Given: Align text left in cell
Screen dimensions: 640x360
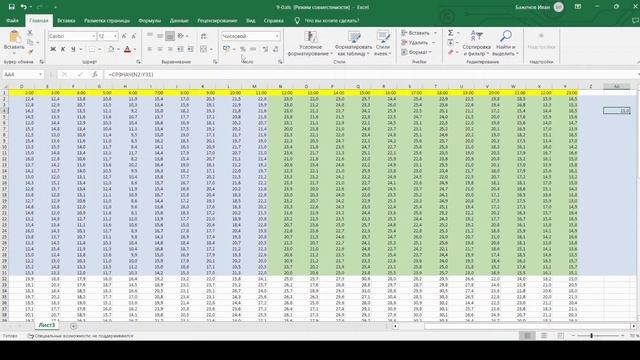Looking at the screenshot, I should click(x=150, y=49).
